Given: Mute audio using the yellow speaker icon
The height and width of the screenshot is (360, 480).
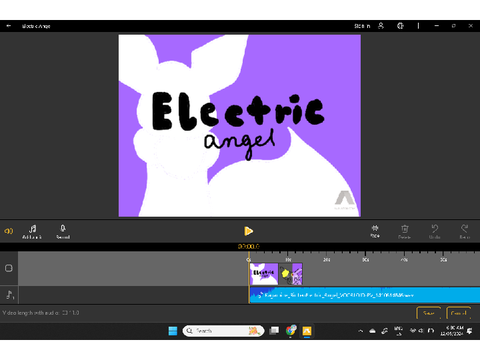Looking at the screenshot, I should tap(9, 231).
